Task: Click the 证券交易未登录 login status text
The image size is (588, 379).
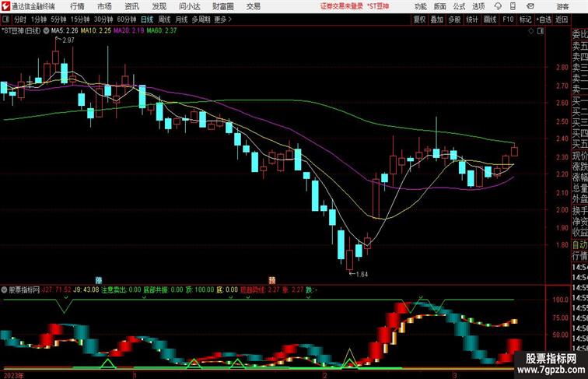Action: [x=341, y=6]
